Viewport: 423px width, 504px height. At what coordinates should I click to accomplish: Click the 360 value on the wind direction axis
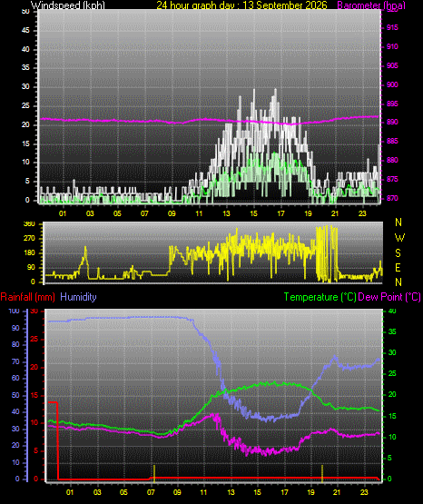29,224
